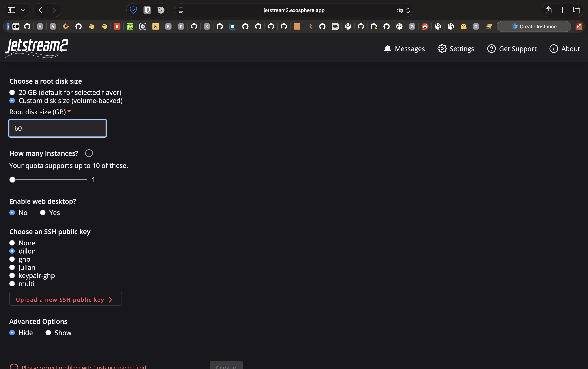The image size is (588, 369).
Task: Click the 'Your quota supports up to 10' text
Action: point(69,166)
